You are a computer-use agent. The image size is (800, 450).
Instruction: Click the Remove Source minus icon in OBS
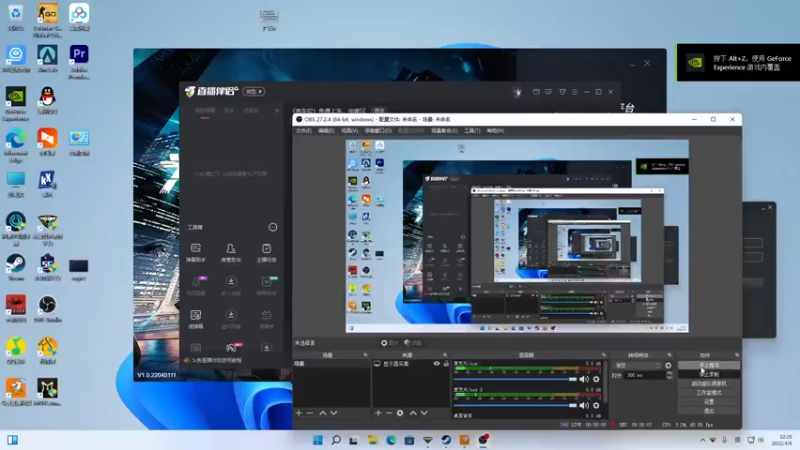[x=389, y=413]
